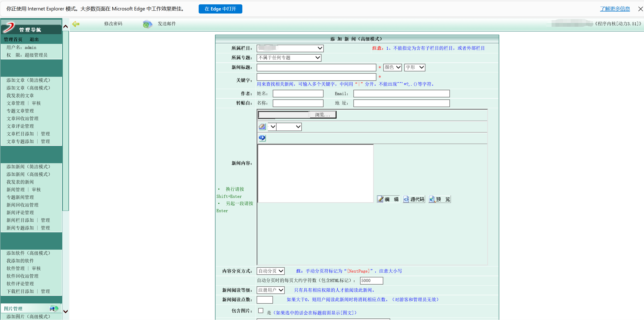Click 审核 next to 新闻管理
This screenshot has height=320, width=644.
tap(36, 190)
